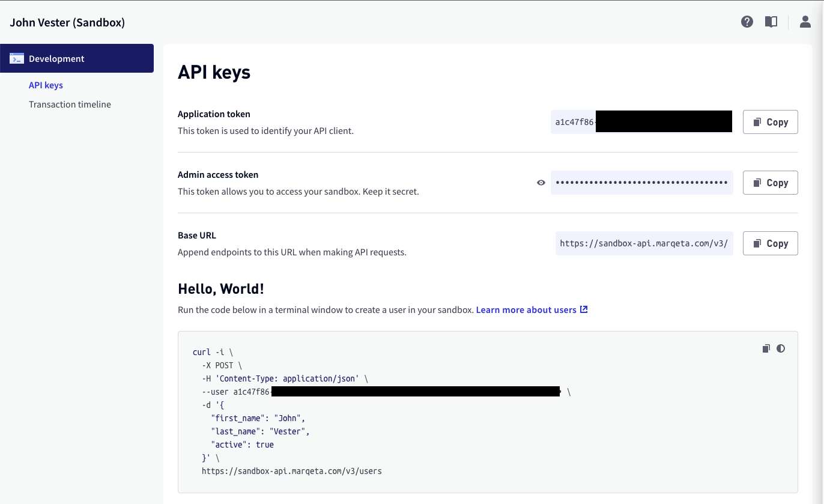Select API keys in the sidebar
This screenshot has width=824, height=504.
[x=46, y=85]
